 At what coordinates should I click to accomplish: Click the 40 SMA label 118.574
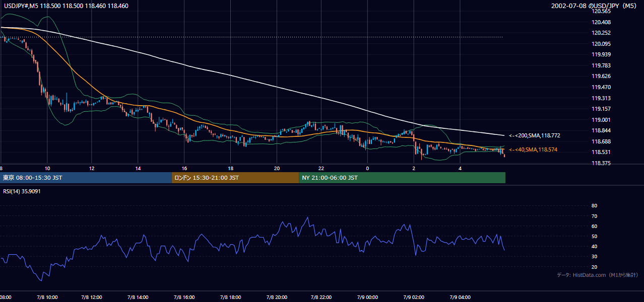tap(533, 149)
